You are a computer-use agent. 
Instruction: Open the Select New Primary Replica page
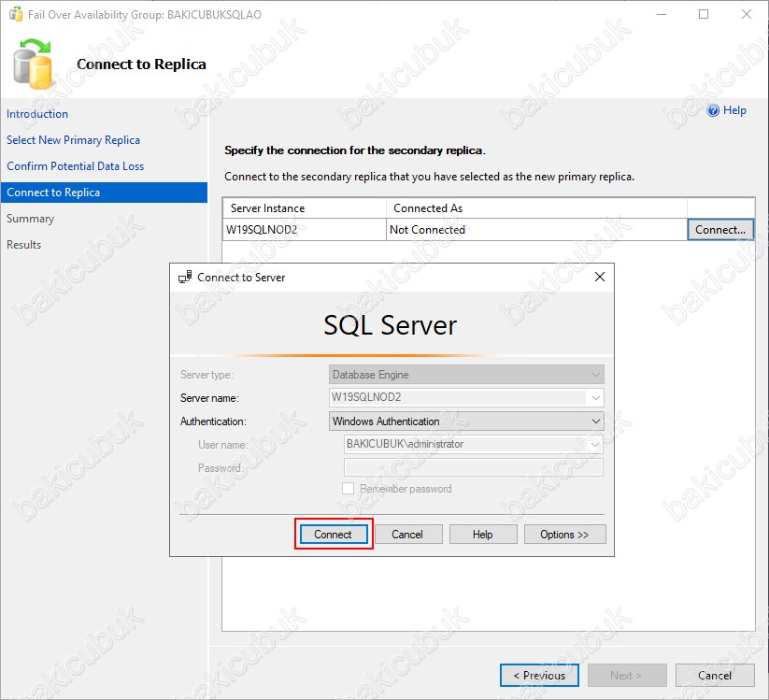point(73,140)
